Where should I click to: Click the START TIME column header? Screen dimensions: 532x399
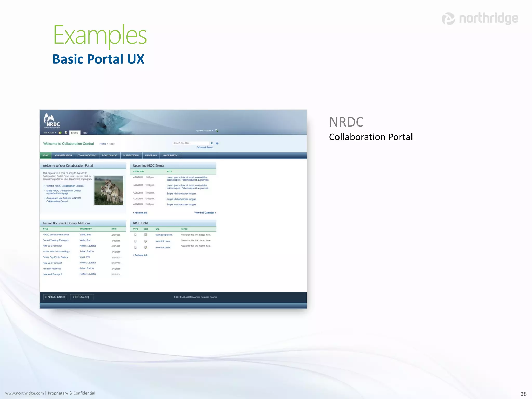(138, 171)
